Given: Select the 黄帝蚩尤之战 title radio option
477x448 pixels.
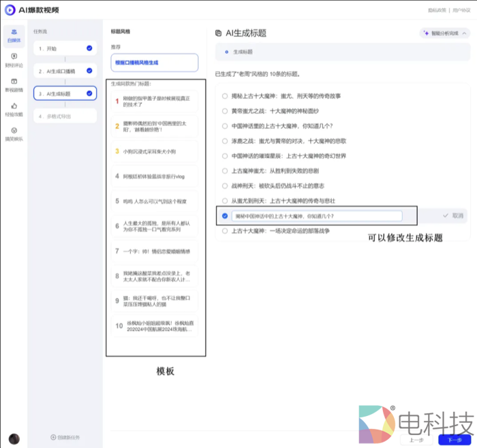Looking at the screenshot, I should (x=225, y=111).
